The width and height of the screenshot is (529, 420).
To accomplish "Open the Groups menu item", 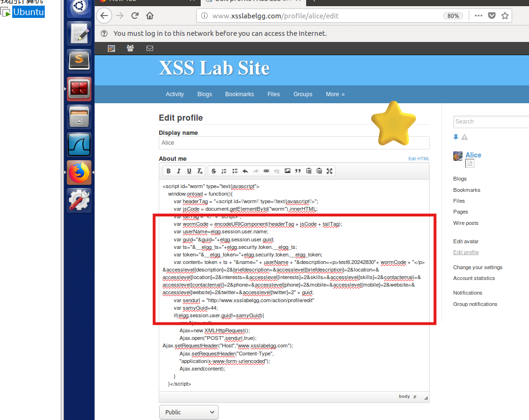I will click(303, 94).
